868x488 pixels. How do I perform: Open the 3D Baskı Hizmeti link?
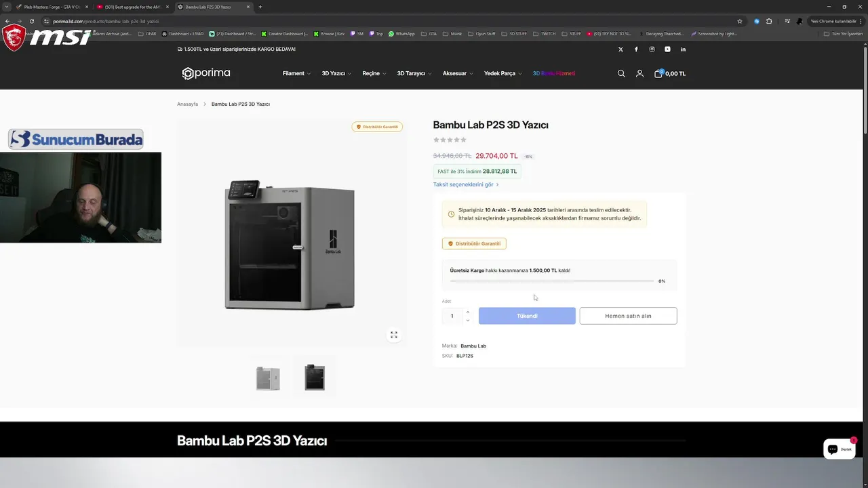pos(554,73)
